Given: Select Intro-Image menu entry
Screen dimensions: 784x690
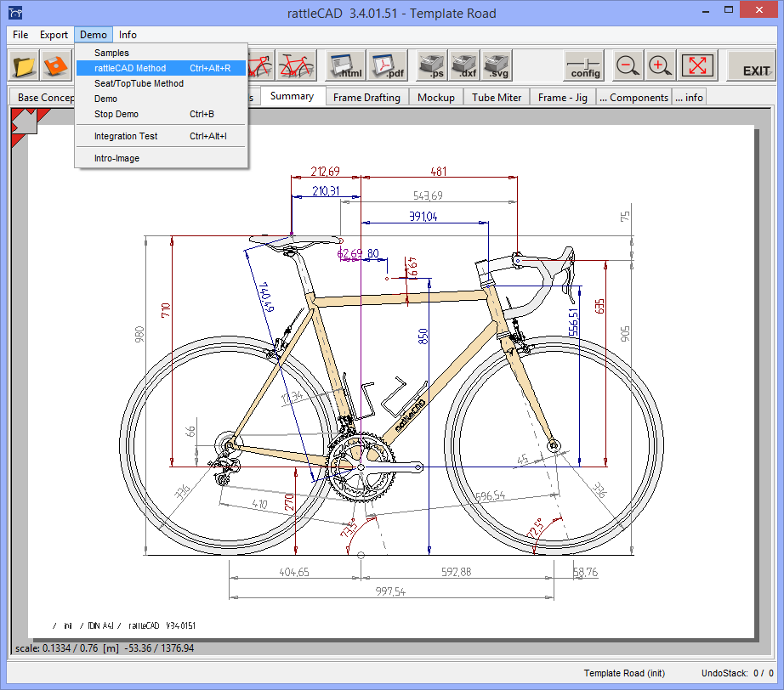Looking at the screenshot, I should pos(161,158).
